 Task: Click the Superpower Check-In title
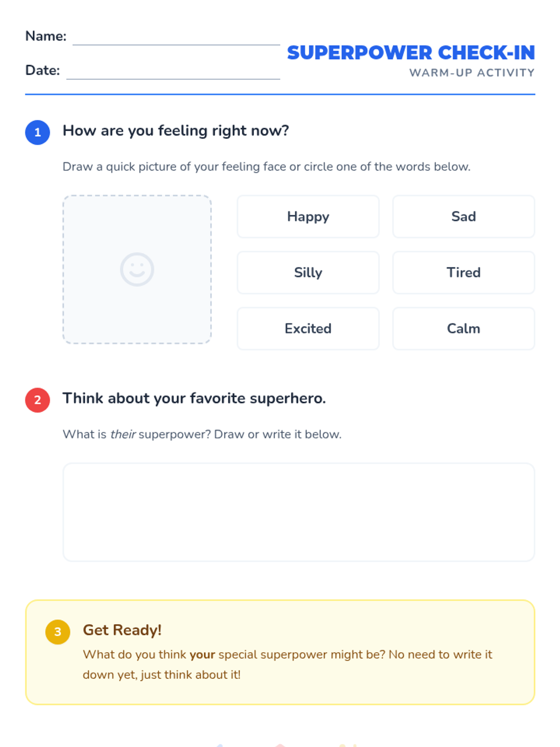pos(411,53)
